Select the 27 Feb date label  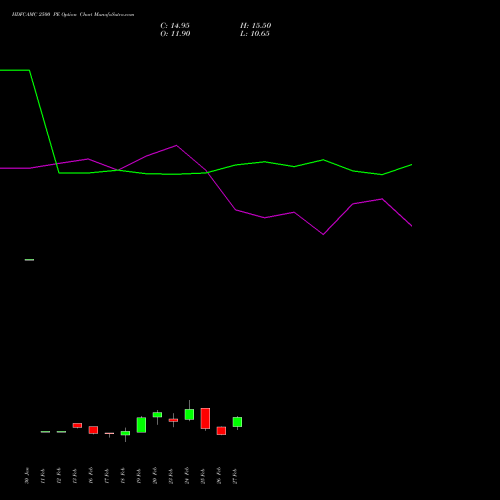tap(235, 476)
